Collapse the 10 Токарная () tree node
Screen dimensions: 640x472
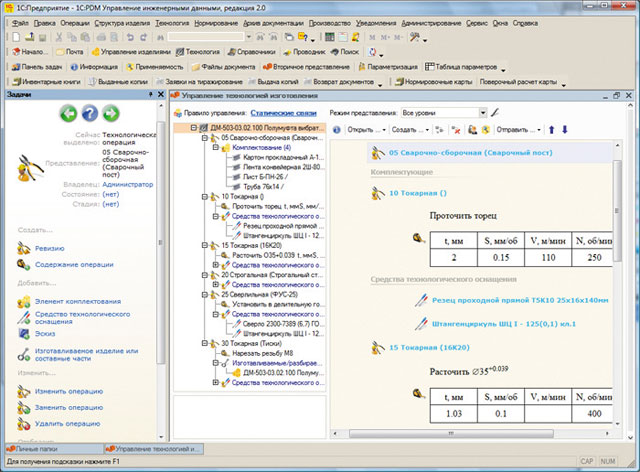point(205,197)
